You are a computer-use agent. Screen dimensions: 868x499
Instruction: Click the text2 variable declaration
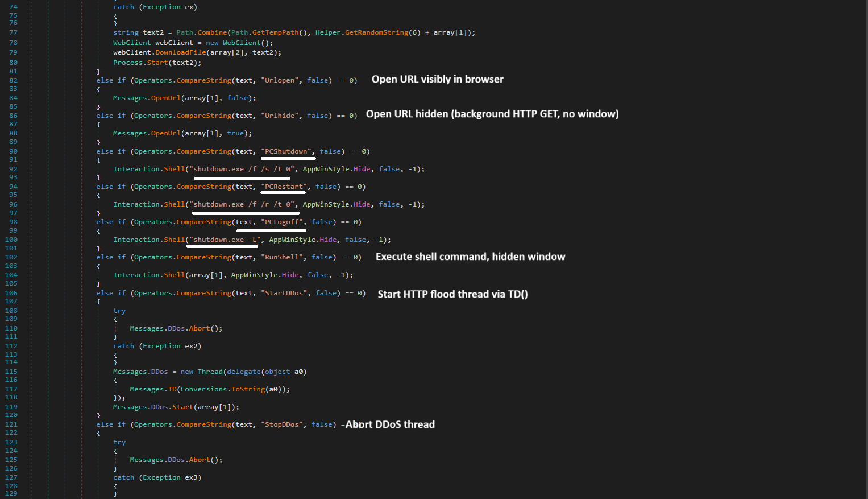(x=153, y=32)
